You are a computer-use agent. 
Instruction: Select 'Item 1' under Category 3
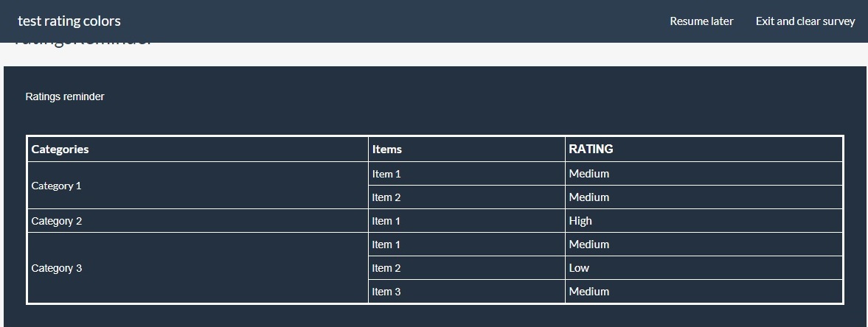(x=386, y=245)
